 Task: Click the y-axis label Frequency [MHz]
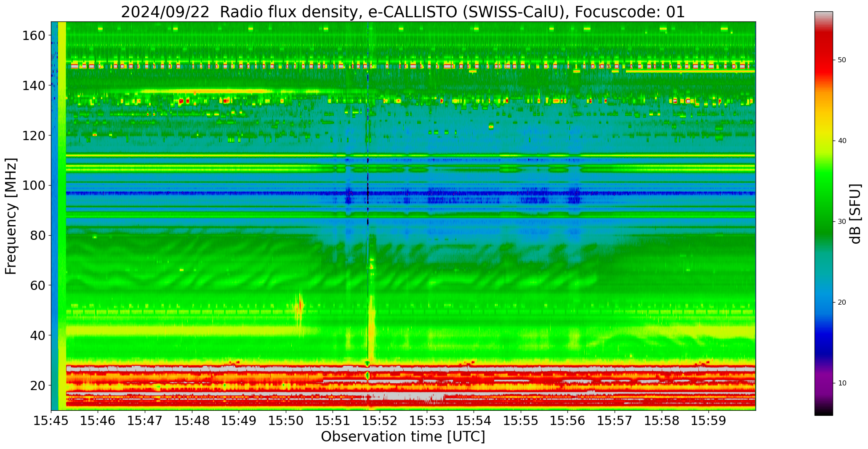coord(11,216)
